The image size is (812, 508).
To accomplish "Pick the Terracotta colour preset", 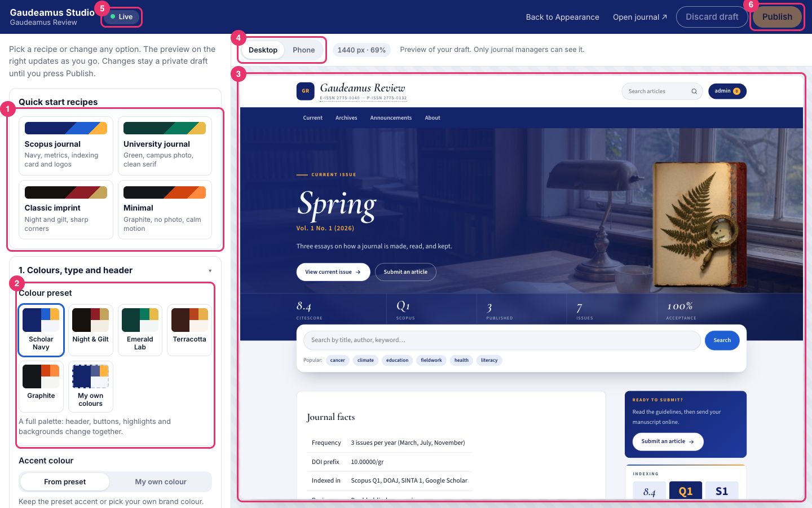I will (x=189, y=330).
